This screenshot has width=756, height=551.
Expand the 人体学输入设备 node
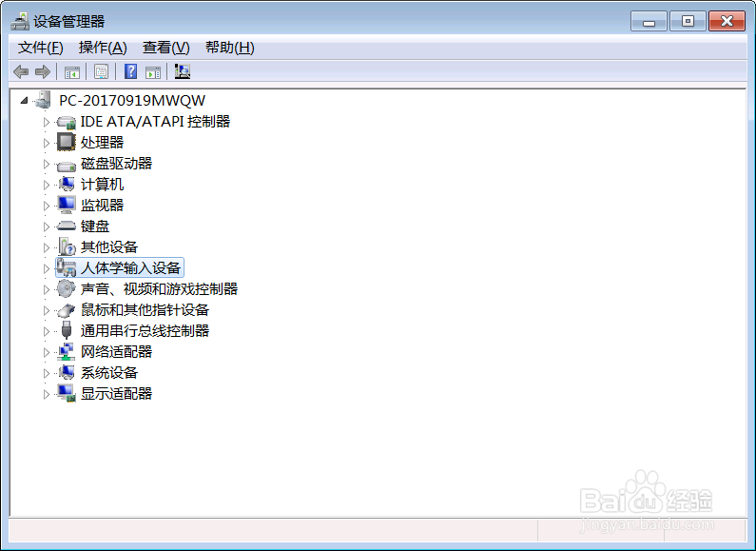[x=47, y=268]
